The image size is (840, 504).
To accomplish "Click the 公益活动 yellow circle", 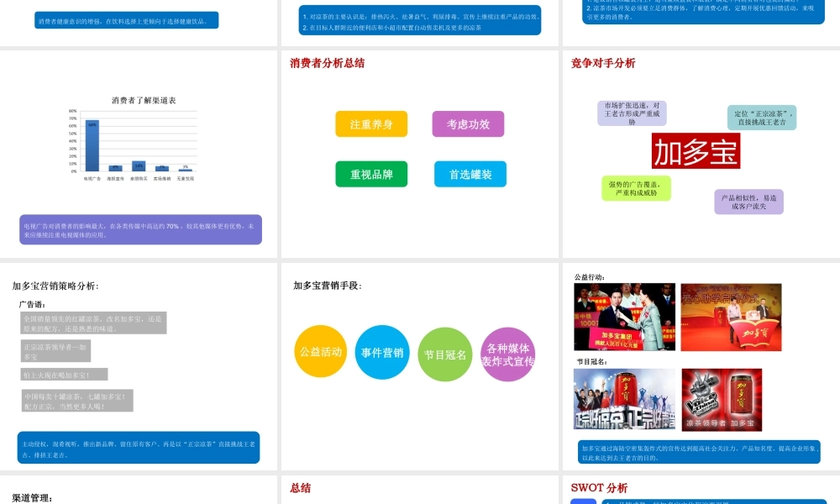I will [320, 351].
